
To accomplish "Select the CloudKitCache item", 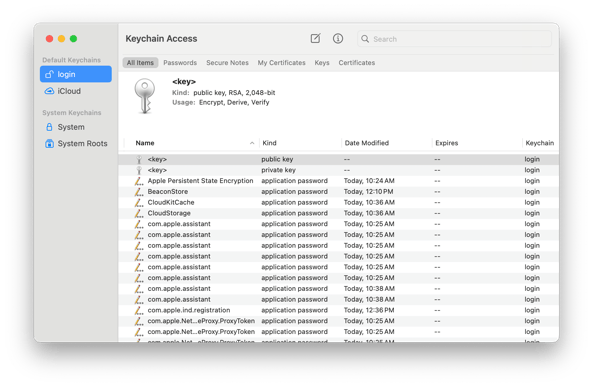I will 338,202.
